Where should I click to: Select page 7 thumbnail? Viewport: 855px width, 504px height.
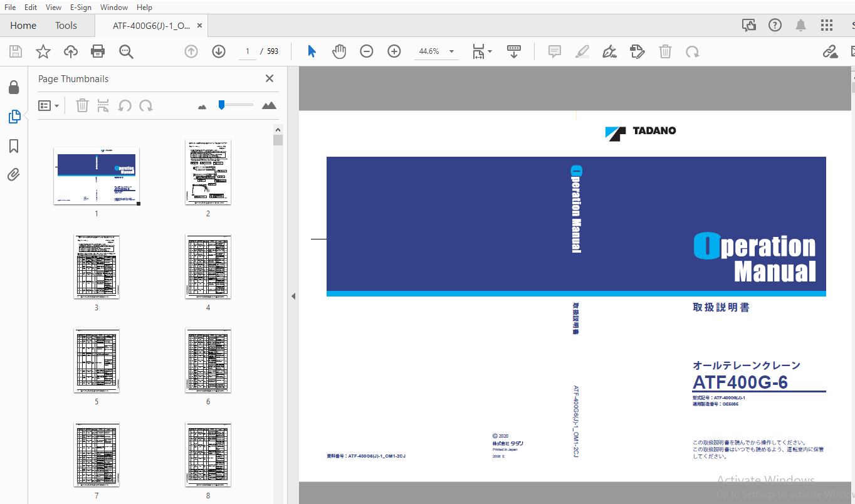97,454
